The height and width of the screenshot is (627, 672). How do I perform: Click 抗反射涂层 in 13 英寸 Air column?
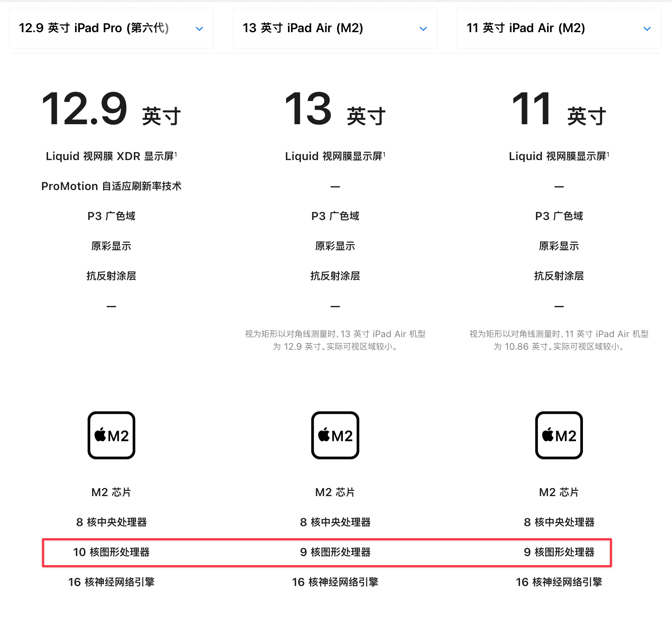click(335, 276)
